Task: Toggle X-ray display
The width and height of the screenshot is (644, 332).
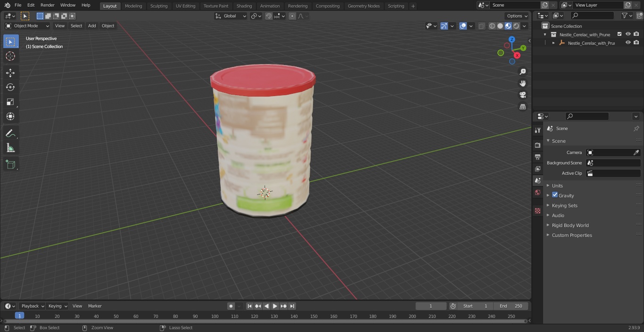Action: coord(481,26)
